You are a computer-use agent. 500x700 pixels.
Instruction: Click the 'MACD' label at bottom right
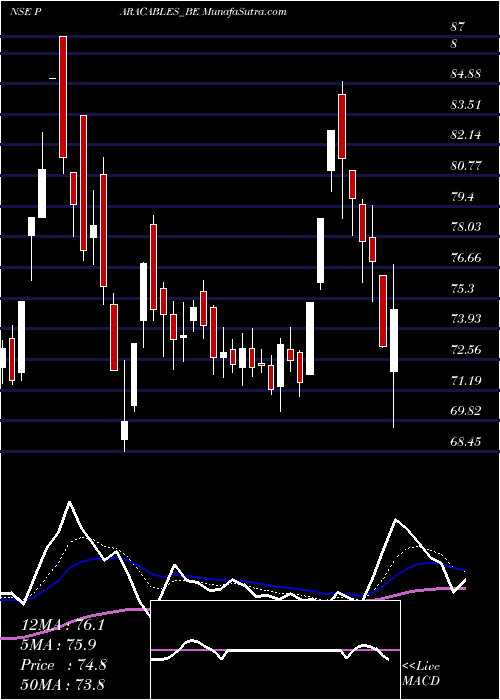(420, 681)
